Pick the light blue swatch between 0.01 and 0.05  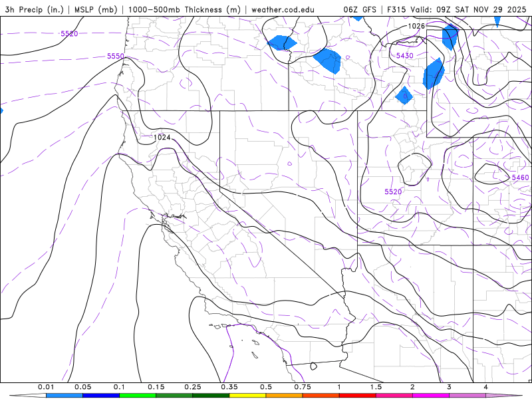click(x=65, y=396)
